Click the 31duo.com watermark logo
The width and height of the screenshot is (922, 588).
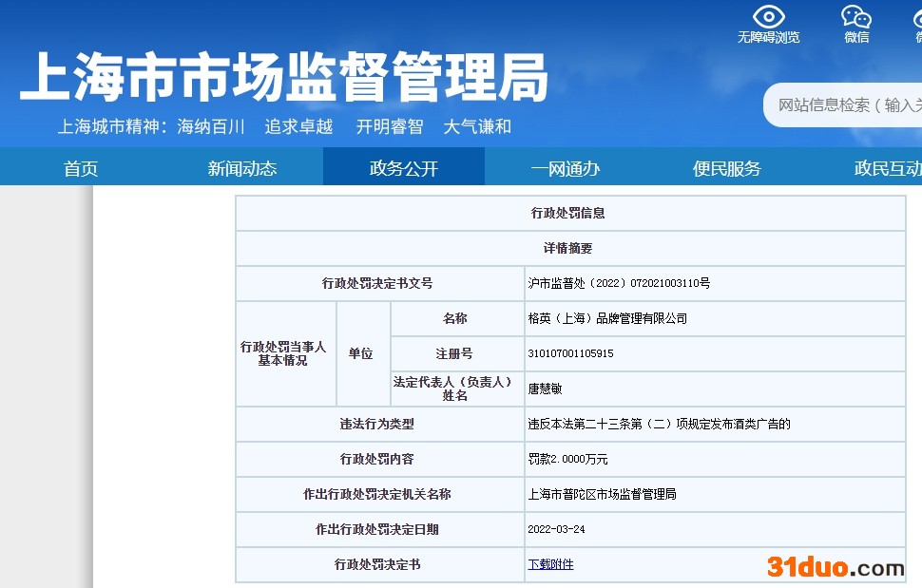836,567
